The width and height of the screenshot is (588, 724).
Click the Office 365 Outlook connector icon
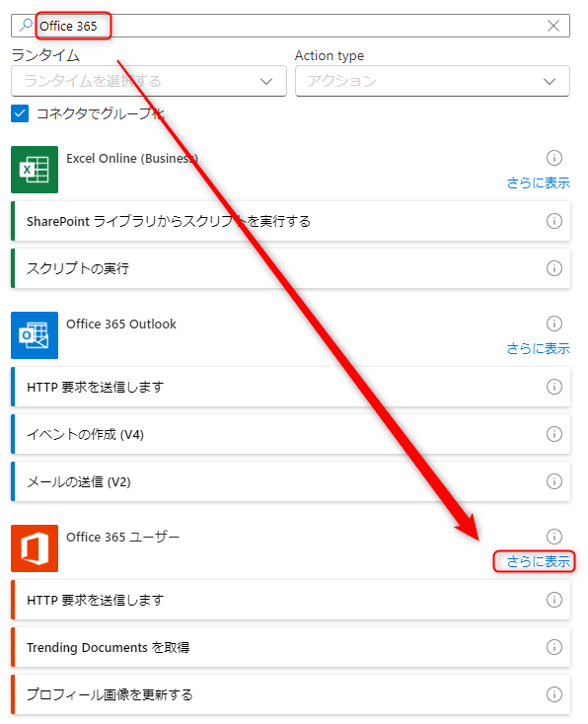pyautogui.click(x=35, y=335)
